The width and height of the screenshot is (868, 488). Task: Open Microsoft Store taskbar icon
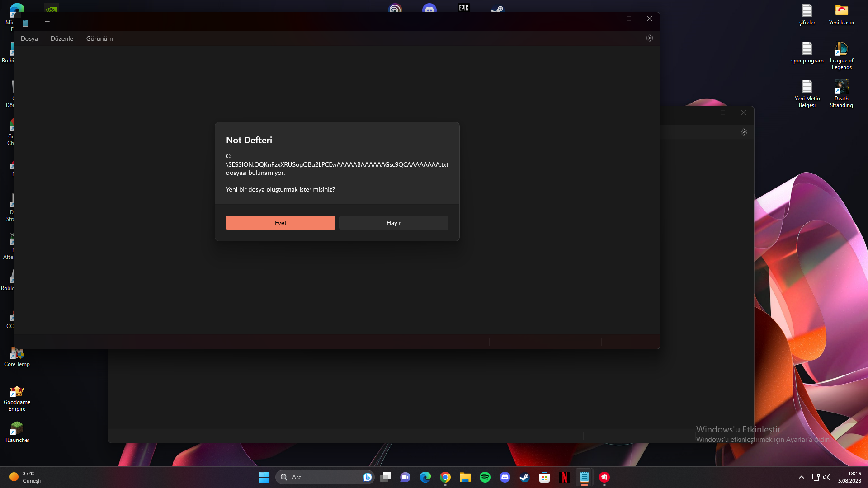(x=544, y=477)
